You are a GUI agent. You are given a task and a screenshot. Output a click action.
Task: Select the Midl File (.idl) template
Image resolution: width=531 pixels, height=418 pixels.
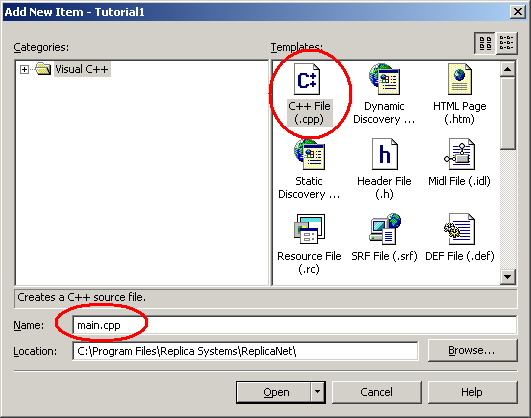(x=459, y=163)
